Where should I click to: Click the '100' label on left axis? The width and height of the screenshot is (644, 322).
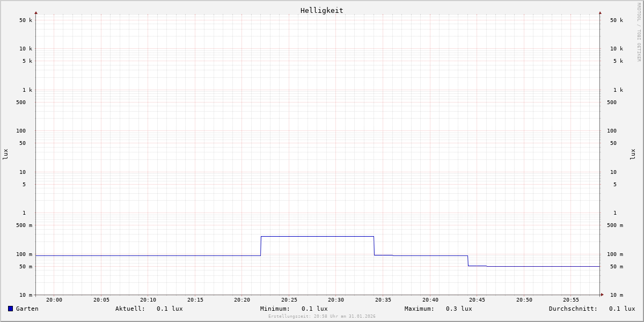click(21, 131)
